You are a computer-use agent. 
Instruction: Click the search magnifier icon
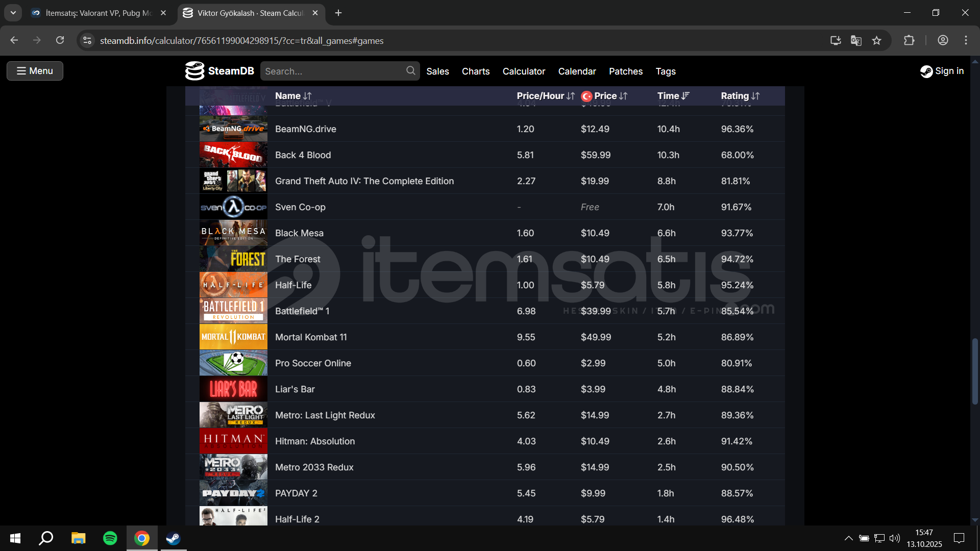(x=410, y=71)
